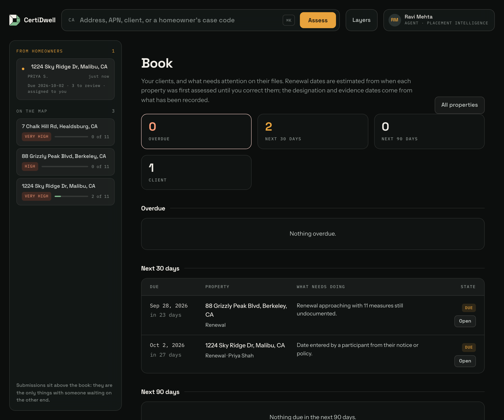Screen dimensions: 504x420
Task: Open the RM user avatar
Action: [x=395, y=20]
